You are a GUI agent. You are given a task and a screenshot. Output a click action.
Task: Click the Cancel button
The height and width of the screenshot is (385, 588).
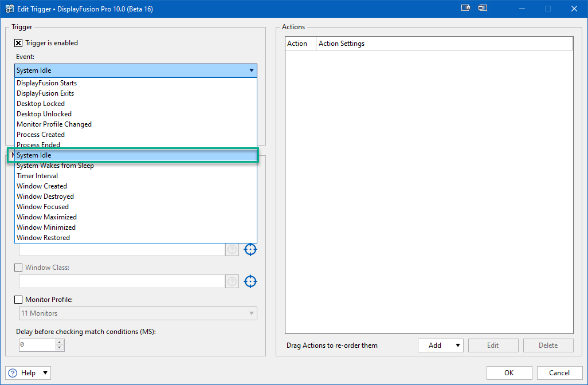click(x=559, y=373)
